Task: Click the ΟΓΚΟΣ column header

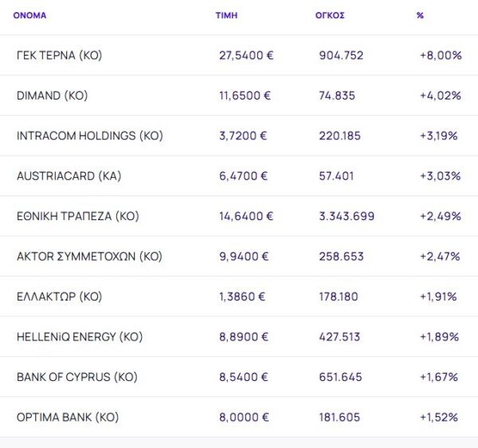Action: (330, 15)
